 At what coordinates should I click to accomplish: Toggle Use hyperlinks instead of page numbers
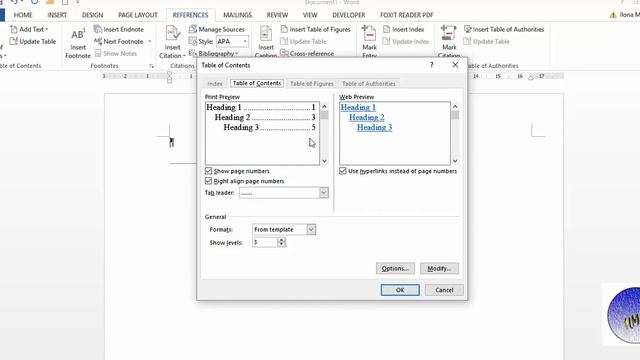point(343,171)
